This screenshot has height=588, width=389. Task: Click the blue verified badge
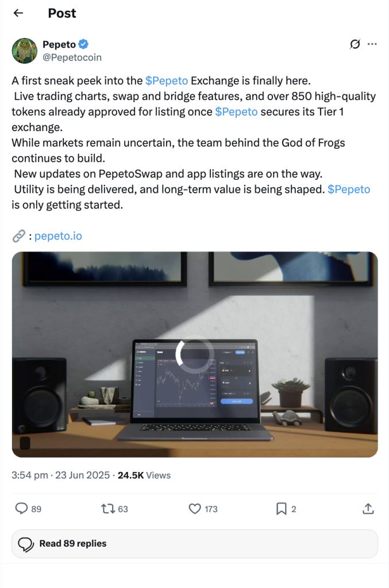coord(83,44)
